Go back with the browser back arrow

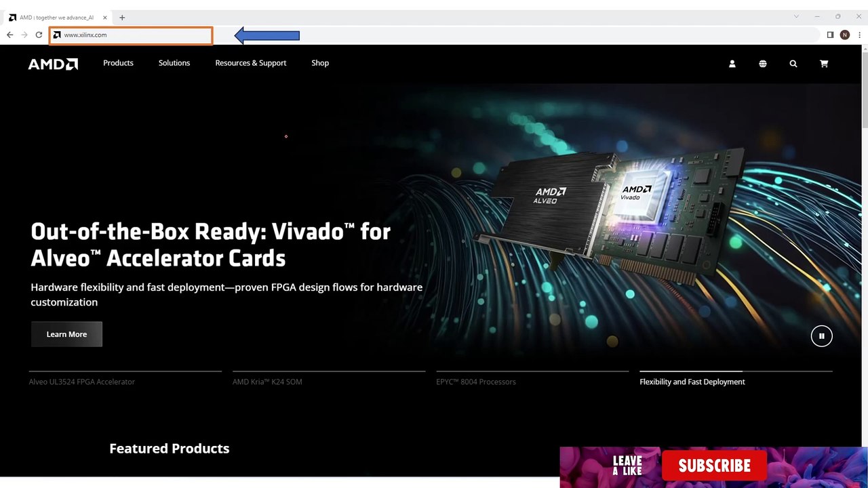click(9, 35)
